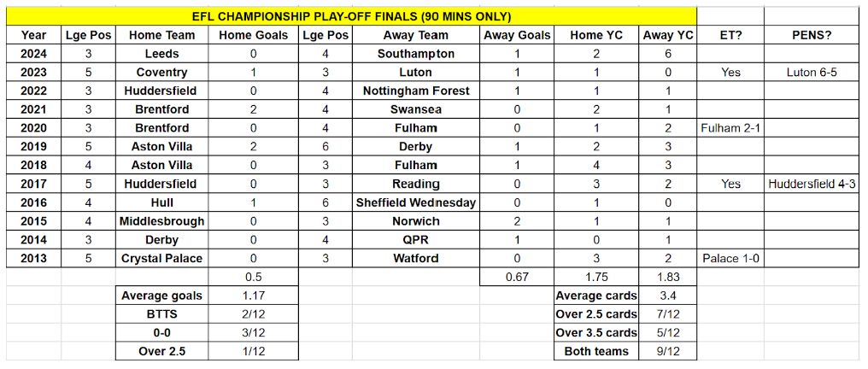The width and height of the screenshot is (868, 369).
Task: Click the Fulham 2-1 extra time cell
Action: point(730,128)
